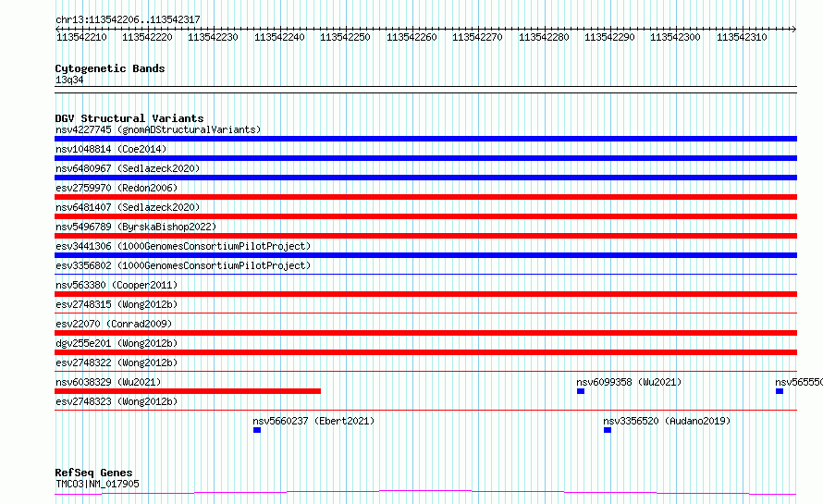The image size is (823, 504).
Task: Open variant esv3441306 label
Action: [183, 246]
